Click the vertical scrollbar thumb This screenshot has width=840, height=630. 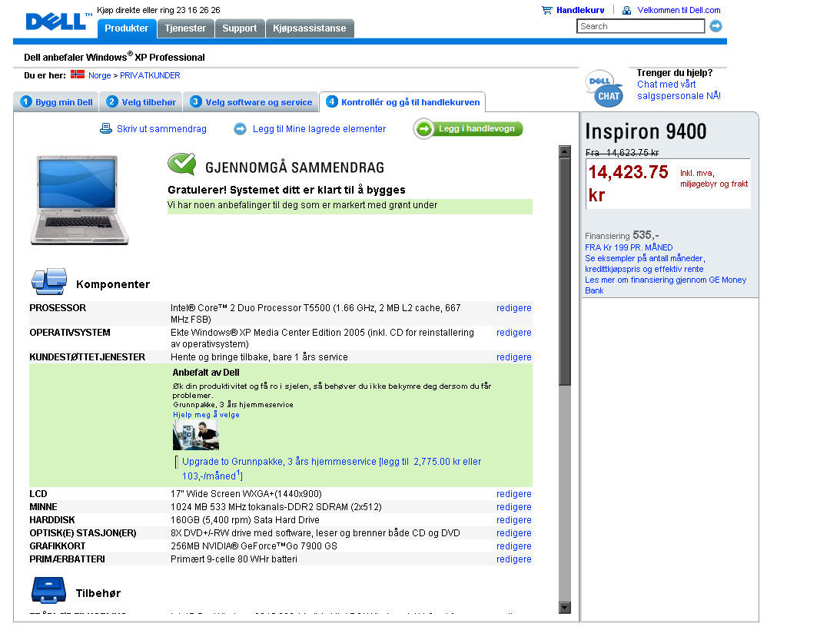click(565, 272)
